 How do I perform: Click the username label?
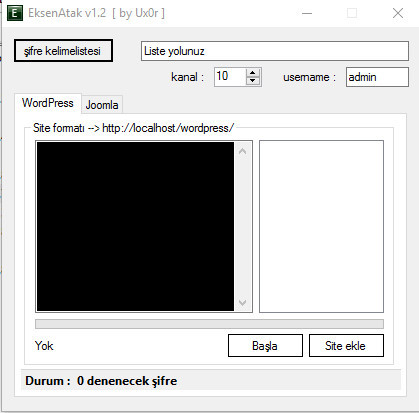coord(309,77)
